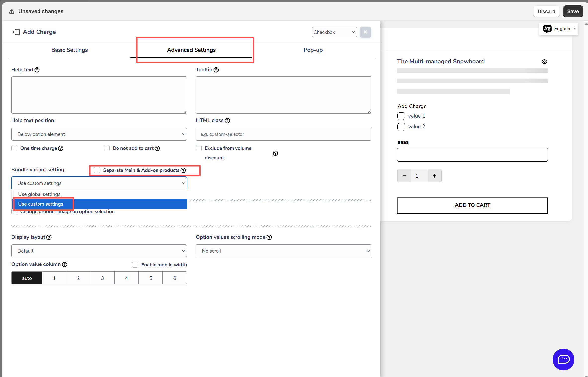Click the HTML class help icon

pos(227,121)
